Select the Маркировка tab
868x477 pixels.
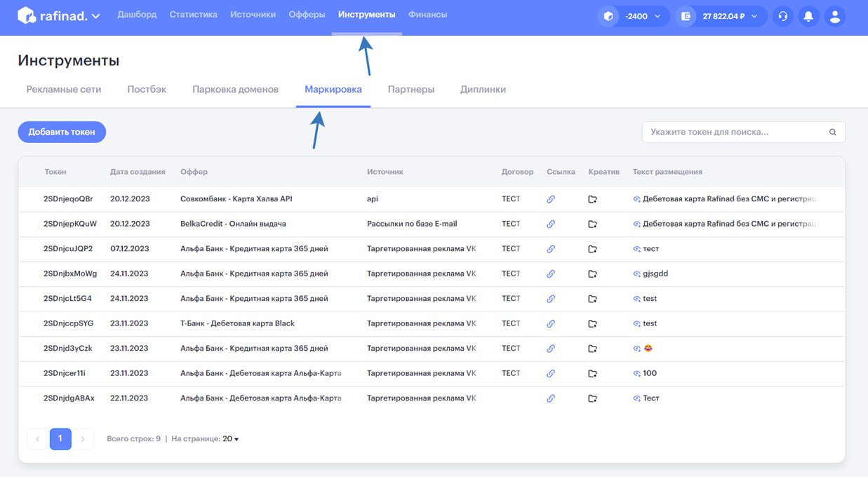(x=333, y=90)
